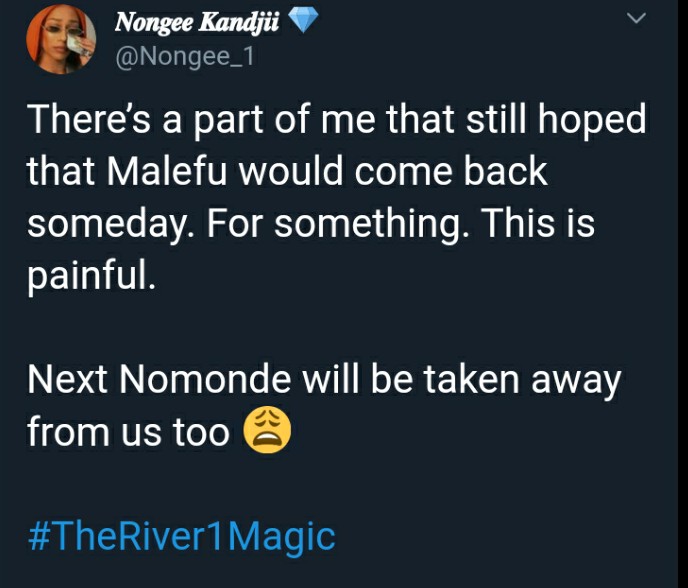
Task: Open the Nongee Kandjii display name
Action: [197, 22]
